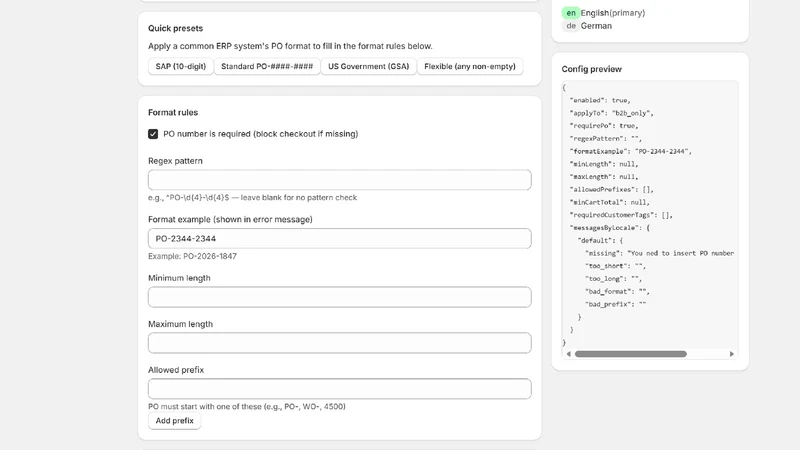Click the Format rules heading
Image resolution: width=800 pixels, height=450 pixels.
tap(173, 112)
